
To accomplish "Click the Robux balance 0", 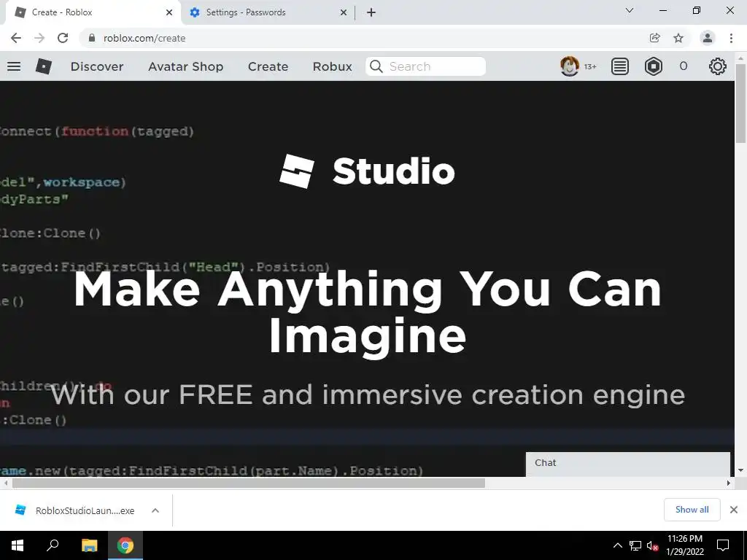I will coord(683,66).
